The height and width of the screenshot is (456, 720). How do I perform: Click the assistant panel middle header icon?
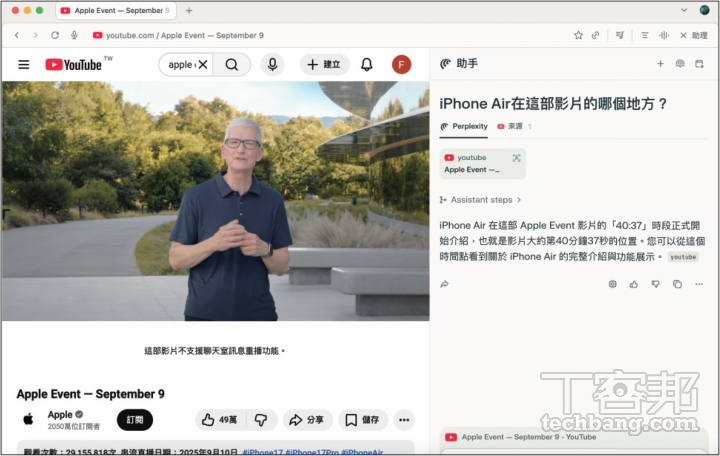click(680, 64)
